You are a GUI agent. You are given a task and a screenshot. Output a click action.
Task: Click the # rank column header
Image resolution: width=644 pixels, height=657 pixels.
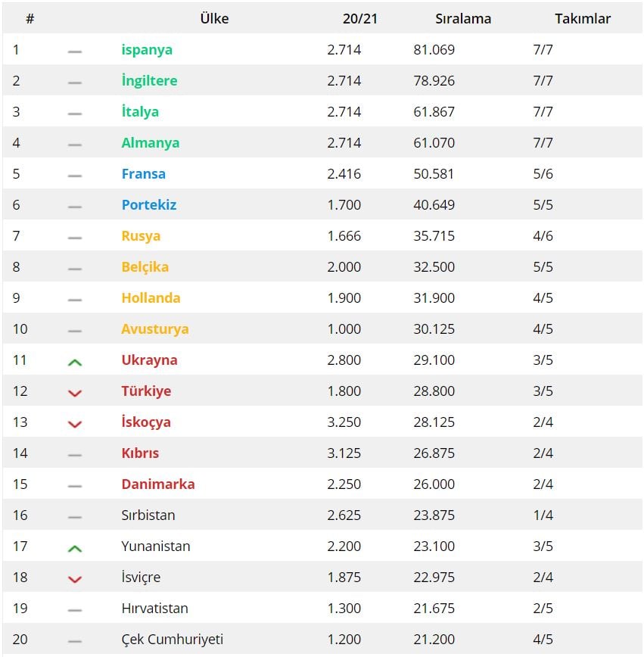[x=30, y=18]
